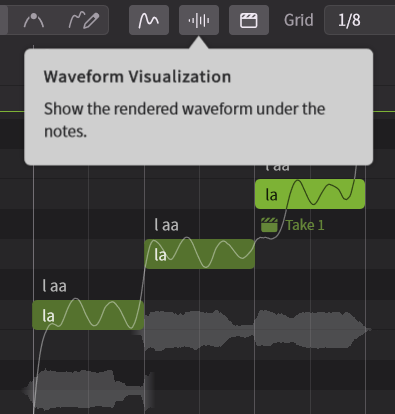
Task: Toggle the clapperboard takes display button
Action: [x=249, y=20]
